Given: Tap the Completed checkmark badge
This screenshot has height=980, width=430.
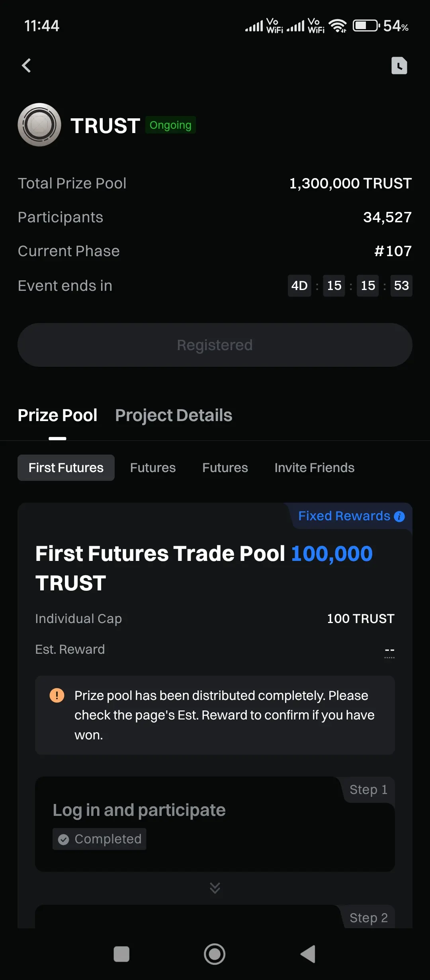Looking at the screenshot, I should click(100, 839).
